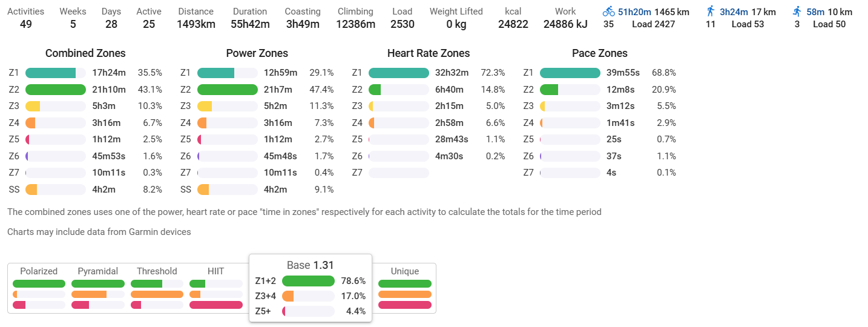Click the Combined Zones Z2 green bar
This screenshot has height=327, width=868.
[56, 90]
